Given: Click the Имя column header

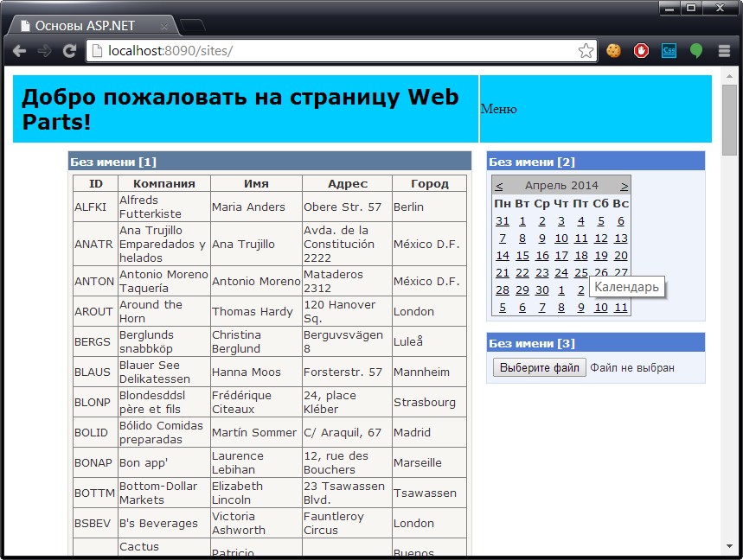Looking at the screenshot, I should point(256,184).
